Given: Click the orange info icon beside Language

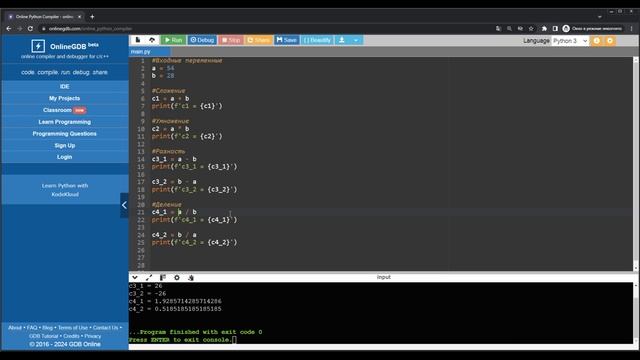Looking at the screenshot, I should click(596, 41).
